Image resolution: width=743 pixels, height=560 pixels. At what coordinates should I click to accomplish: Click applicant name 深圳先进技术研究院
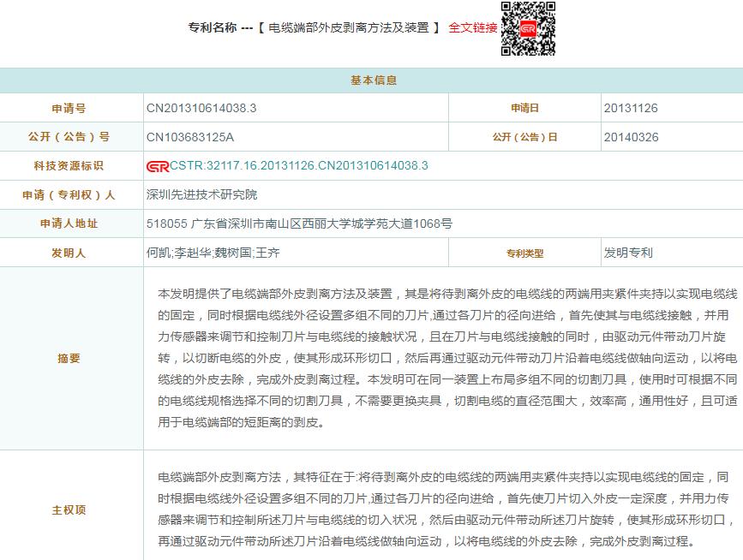click(x=201, y=195)
